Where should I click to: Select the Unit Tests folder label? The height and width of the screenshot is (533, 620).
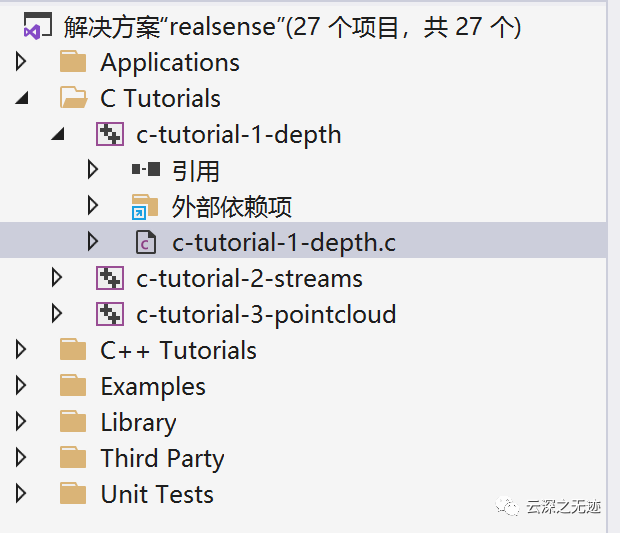[157, 494]
